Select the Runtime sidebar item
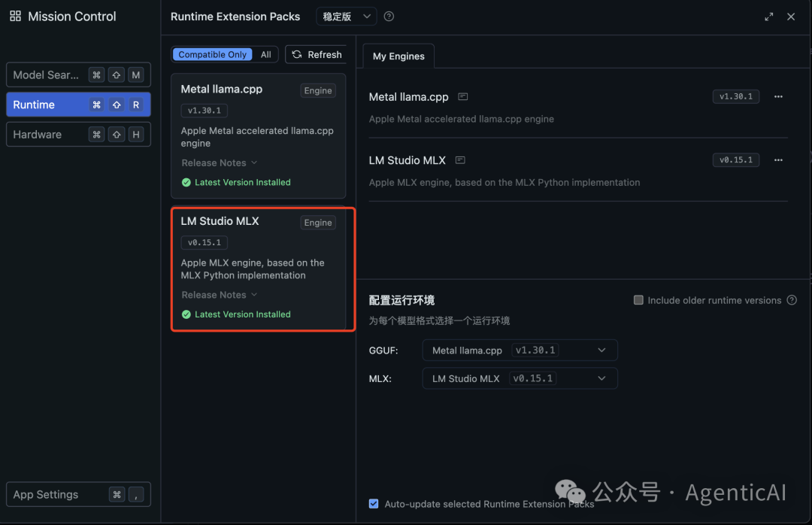 click(79, 105)
